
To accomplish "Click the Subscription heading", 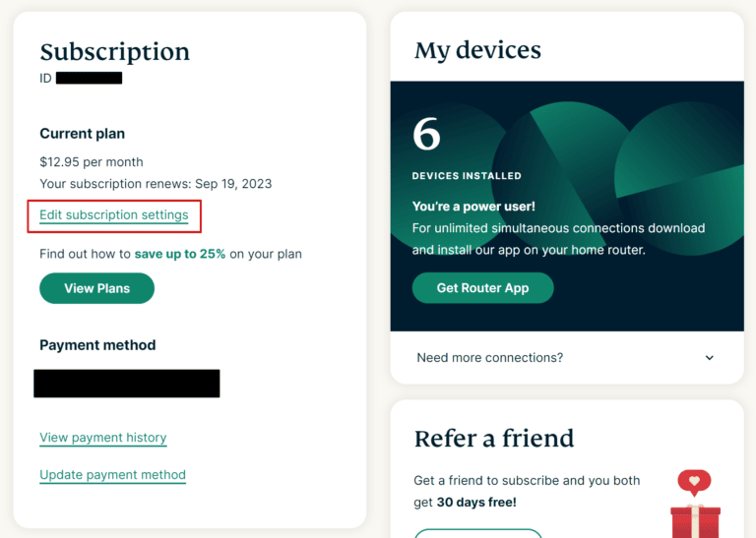I will [x=114, y=52].
